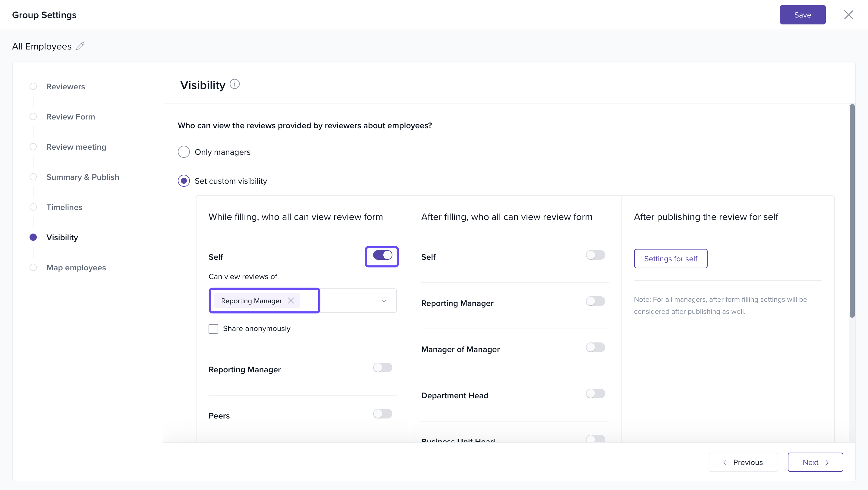This screenshot has height=490, width=868.
Task: Remove the Reporting Manager tag with X
Action: tap(291, 301)
